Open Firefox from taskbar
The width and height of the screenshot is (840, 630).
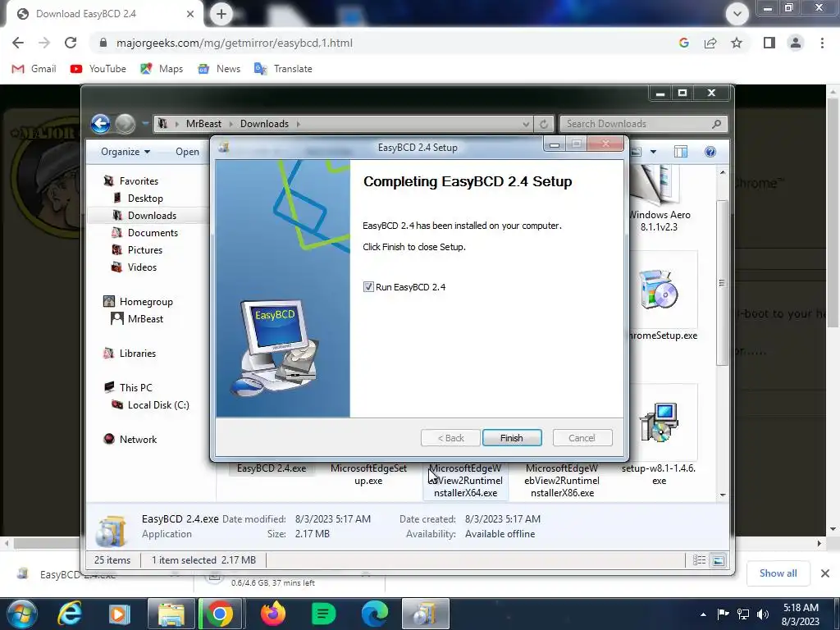coord(272,614)
